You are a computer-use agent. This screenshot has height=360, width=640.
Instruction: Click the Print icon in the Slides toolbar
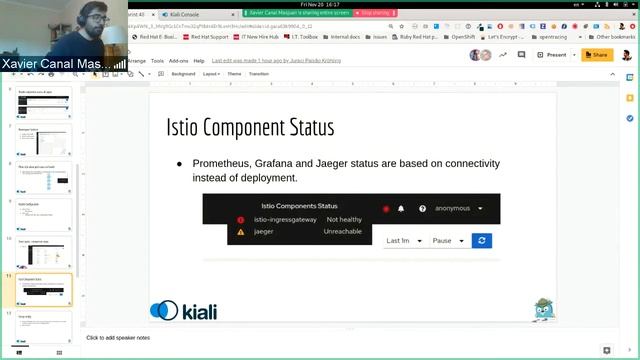point(51,74)
